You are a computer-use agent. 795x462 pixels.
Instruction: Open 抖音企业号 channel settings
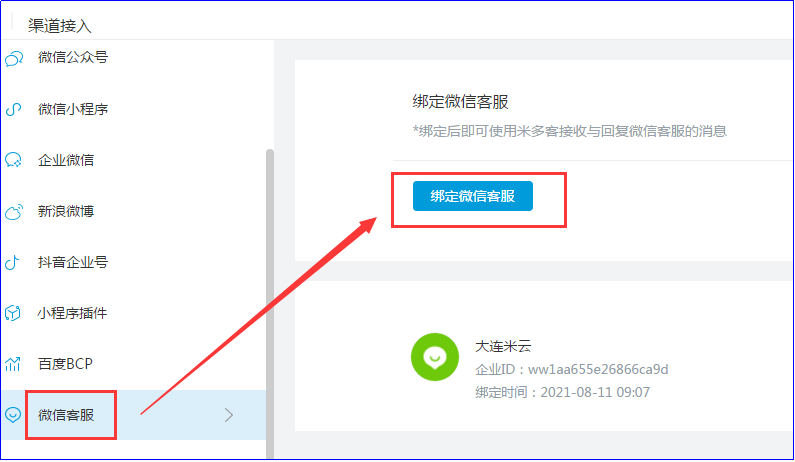point(133,262)
